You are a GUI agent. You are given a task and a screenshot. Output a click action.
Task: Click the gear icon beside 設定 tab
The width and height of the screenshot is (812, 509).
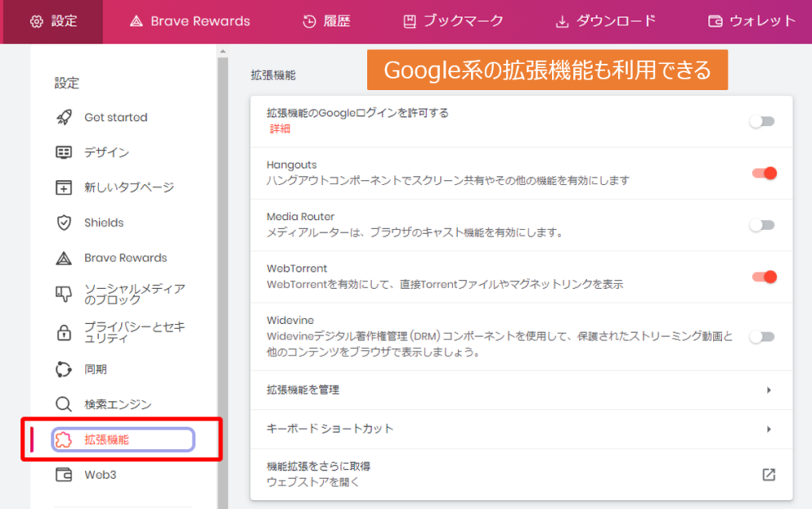37,21
